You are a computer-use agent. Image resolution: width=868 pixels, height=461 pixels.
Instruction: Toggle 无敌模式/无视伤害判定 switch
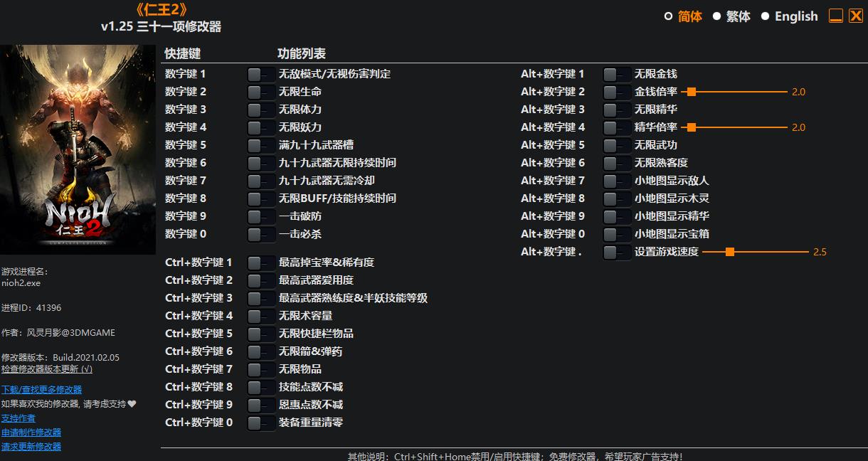(261, 74)
